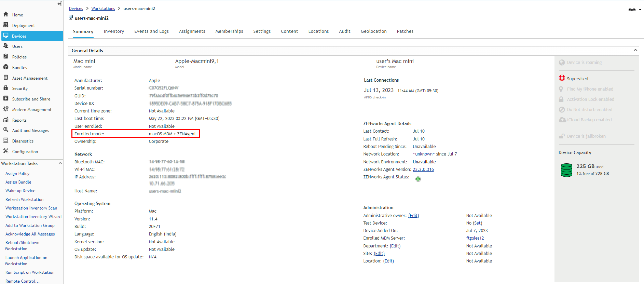The width and height of the screenshot is (644, 284).
Task: Click the Home icon in sidebar
Action: (6, 14)
